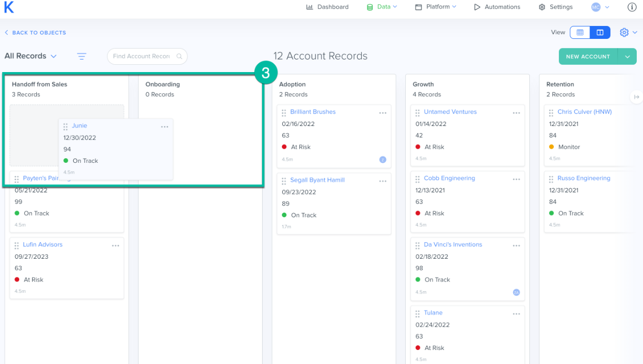Click the avatar on Brilliant Brushes card
The width and height of the screenshot is (643, 364).
pyautogui.click(x=383, y=160)
